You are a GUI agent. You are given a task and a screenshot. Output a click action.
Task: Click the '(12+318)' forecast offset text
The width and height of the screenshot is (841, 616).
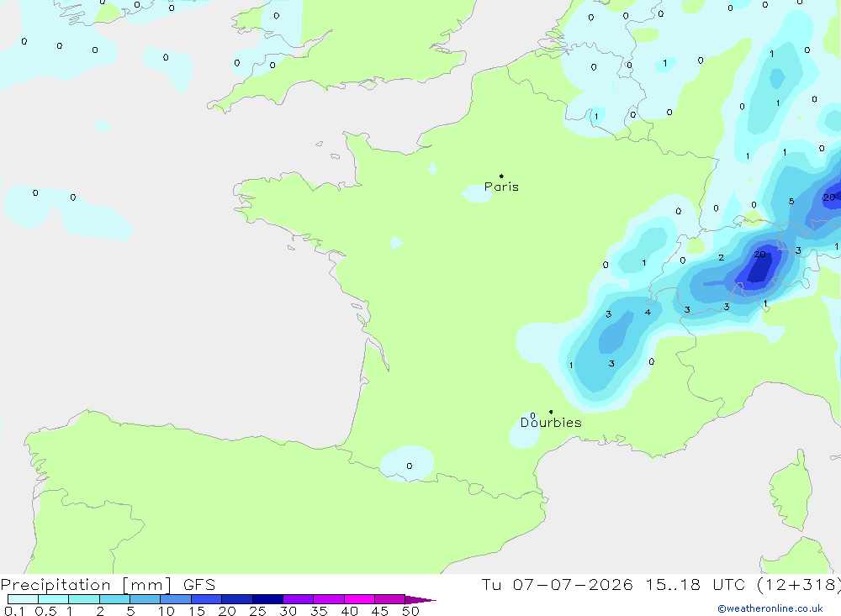coord(798,585)
